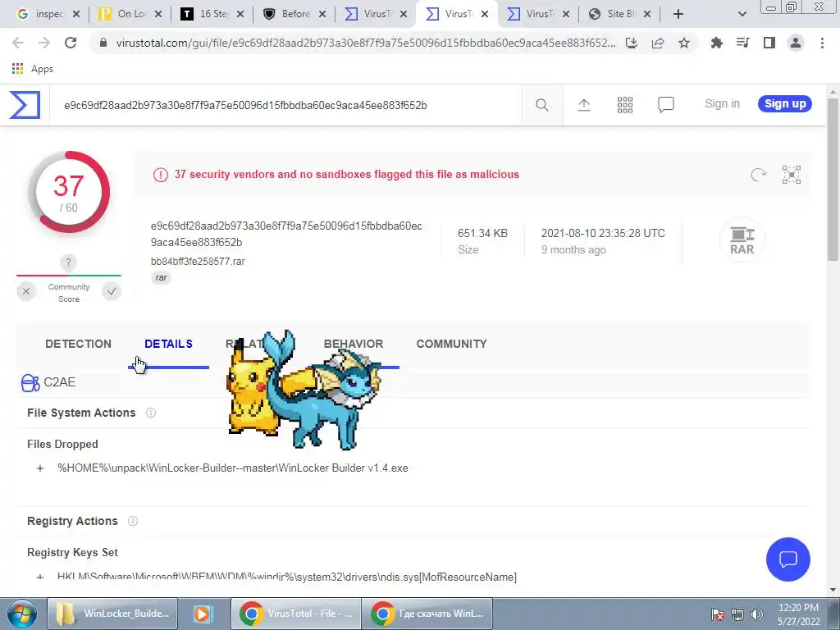Click the Action Center flag tray icon

pos(718,614)
